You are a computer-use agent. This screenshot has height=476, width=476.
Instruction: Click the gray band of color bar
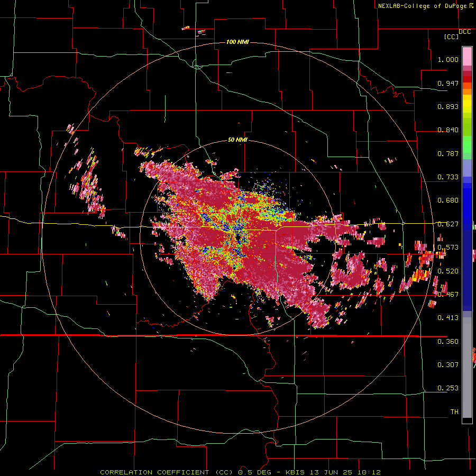(x=467, y=368)
